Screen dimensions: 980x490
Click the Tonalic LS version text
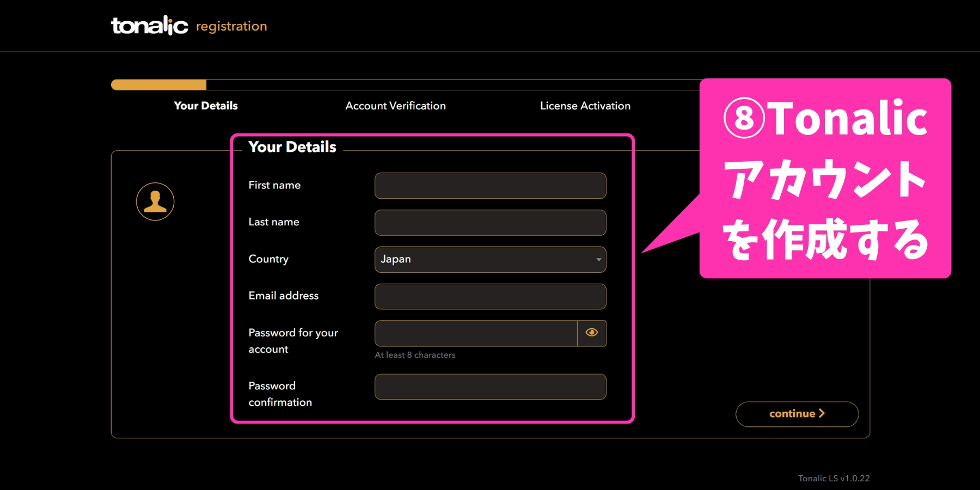coord(834,479)
